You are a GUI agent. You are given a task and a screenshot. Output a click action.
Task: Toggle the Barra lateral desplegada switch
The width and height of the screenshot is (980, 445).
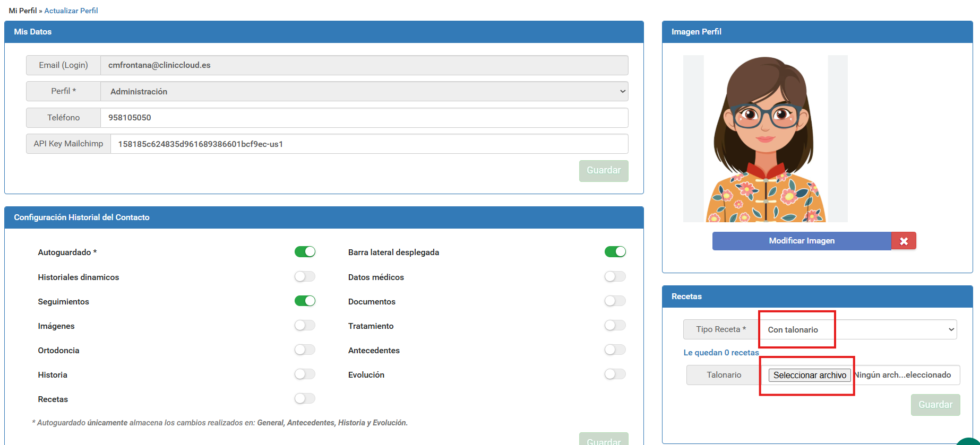(x=615, y=252)
